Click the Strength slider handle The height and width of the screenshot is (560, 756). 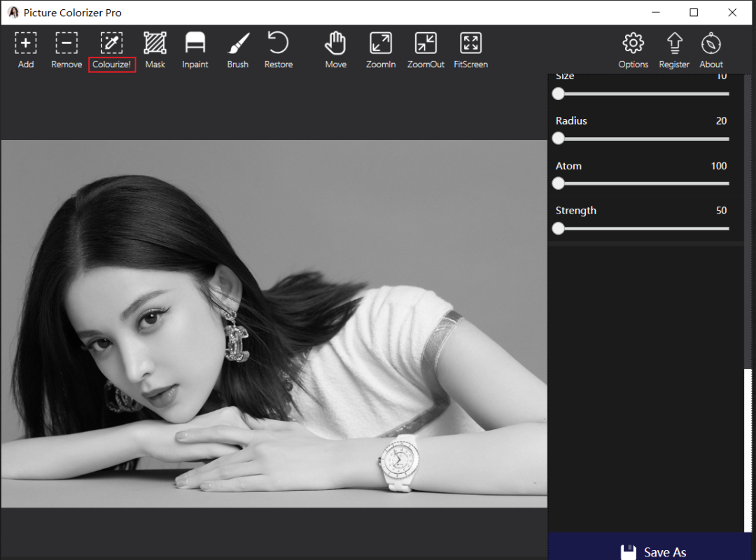[559, 228]
